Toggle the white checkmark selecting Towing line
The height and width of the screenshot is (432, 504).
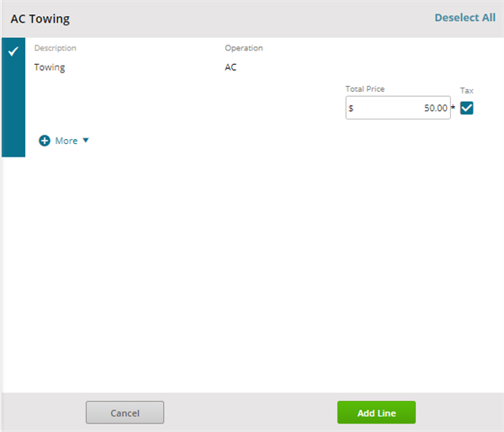(13, 51)
